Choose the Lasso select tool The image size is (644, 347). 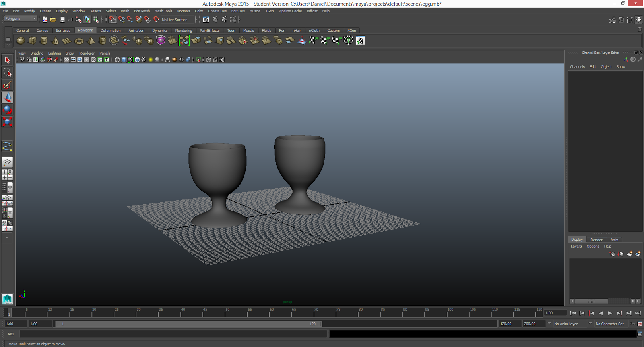coord(7,72)
